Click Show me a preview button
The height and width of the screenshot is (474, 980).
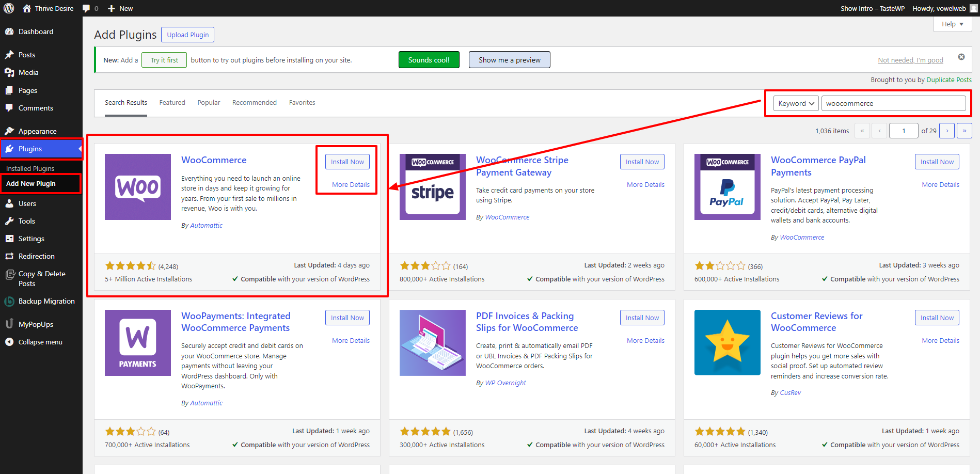click(510, 60)
